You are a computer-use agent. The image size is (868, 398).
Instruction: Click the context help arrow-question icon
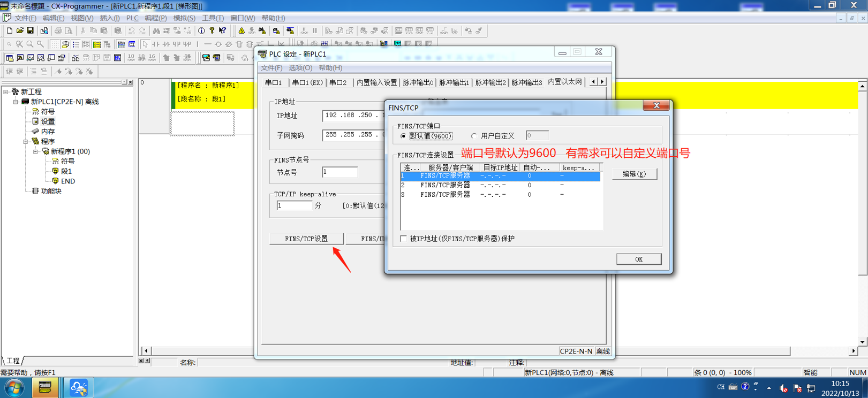[x=223, y=31]
